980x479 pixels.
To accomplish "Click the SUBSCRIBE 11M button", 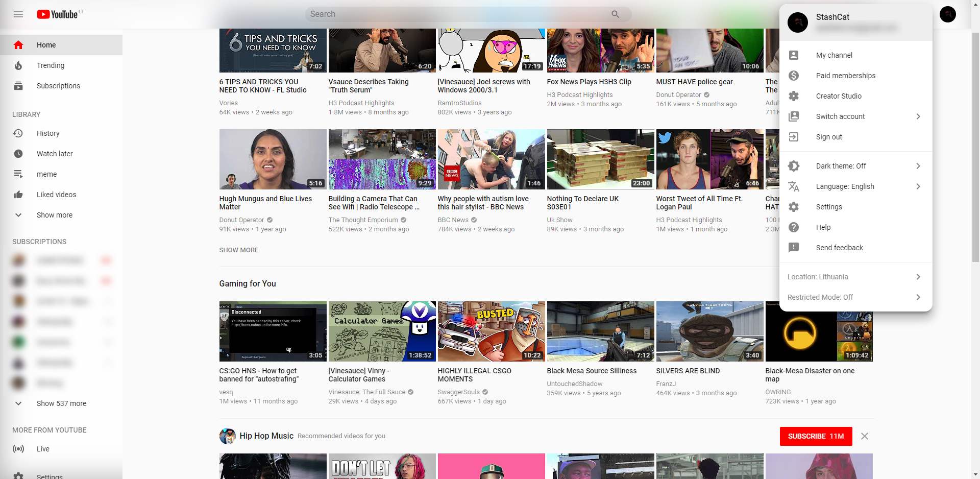I will (816, 436).
